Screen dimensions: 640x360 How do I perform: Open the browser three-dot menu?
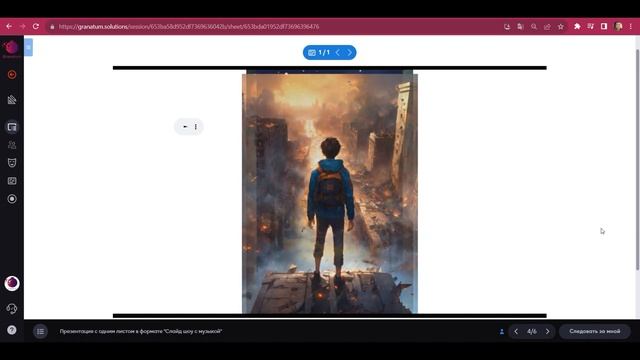[x=631, y=27]
